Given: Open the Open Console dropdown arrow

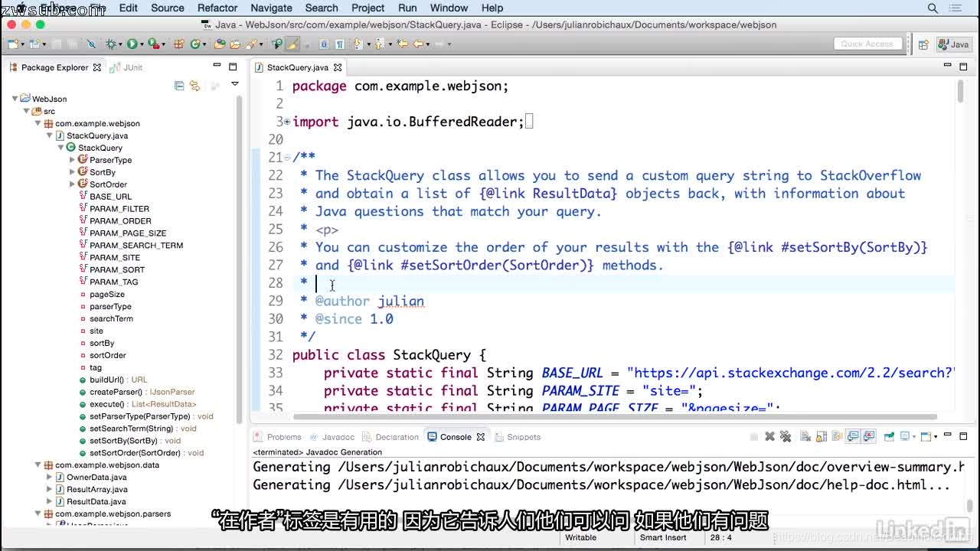Looking at the screenshot, I should click(x=936, y=437).
